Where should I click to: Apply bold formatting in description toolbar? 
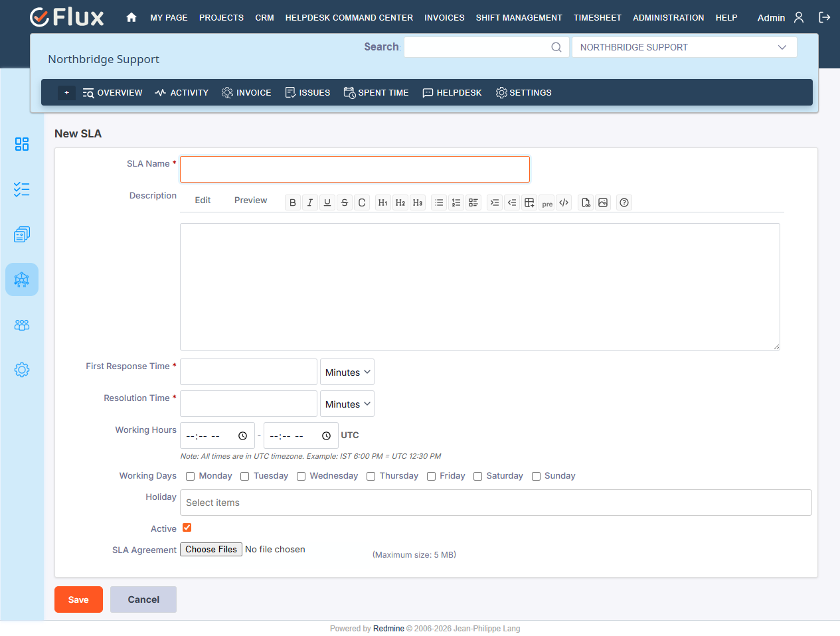click(293, 202)
